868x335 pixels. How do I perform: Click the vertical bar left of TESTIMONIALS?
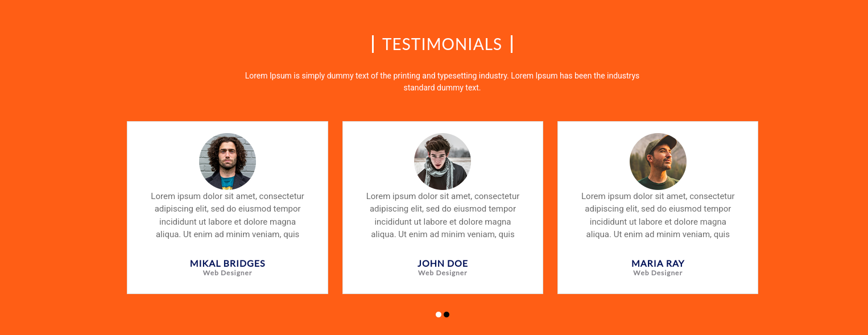click(x=373, y=44)
